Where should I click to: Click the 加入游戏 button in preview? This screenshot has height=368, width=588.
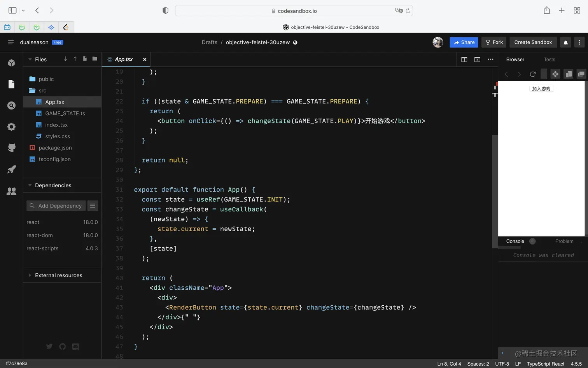[x=541, y=89]
